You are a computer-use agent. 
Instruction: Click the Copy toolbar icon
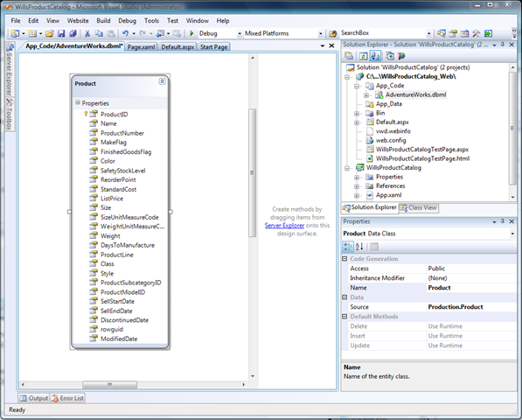[x=99, y=33]
